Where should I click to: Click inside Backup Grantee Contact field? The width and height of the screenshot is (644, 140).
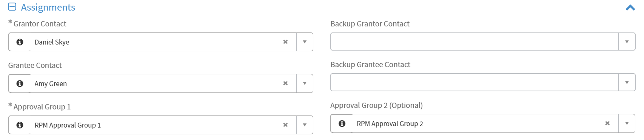475,82
